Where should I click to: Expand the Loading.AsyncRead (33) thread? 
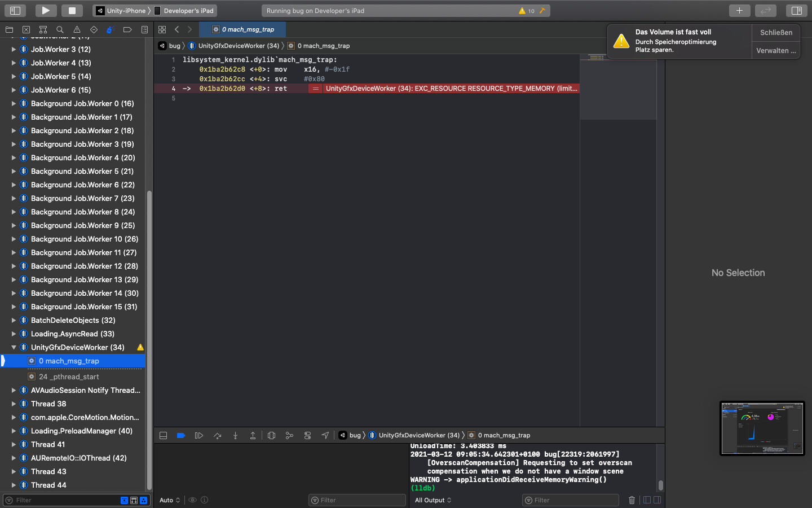14,334
